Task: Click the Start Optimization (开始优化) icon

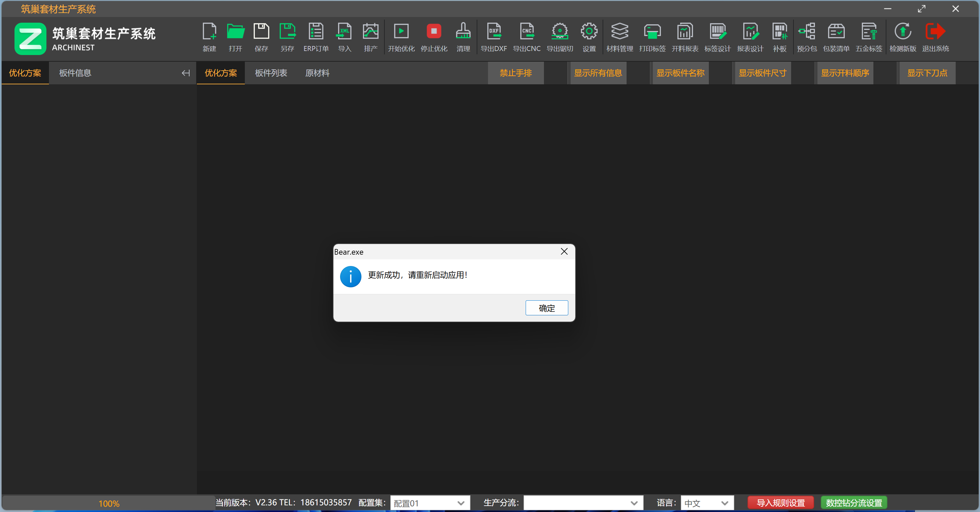Action: tap(401, 32)
